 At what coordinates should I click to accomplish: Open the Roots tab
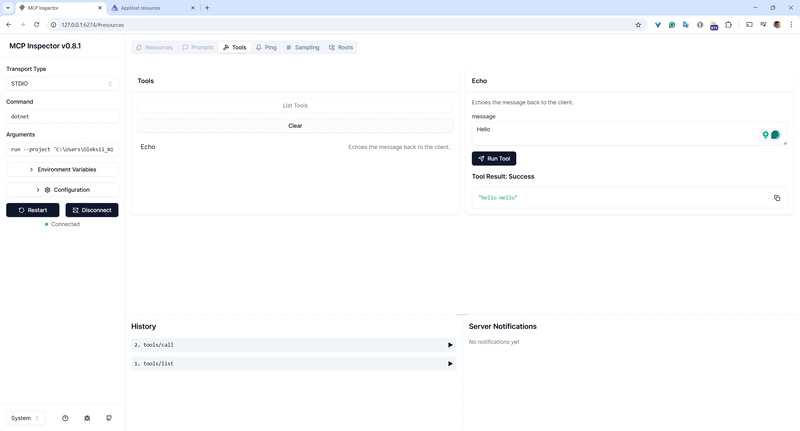click(x=341, y=47)
